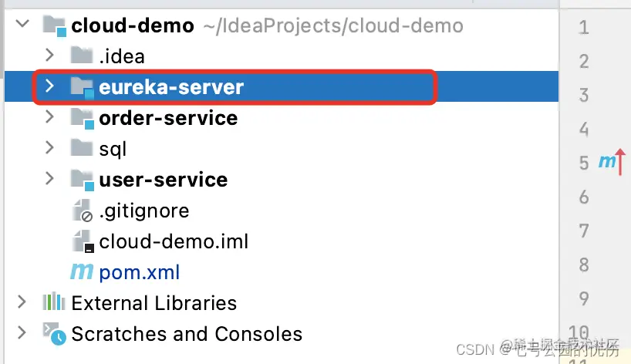Expand Scratches and Consoles chevron

tap(22, 332)
